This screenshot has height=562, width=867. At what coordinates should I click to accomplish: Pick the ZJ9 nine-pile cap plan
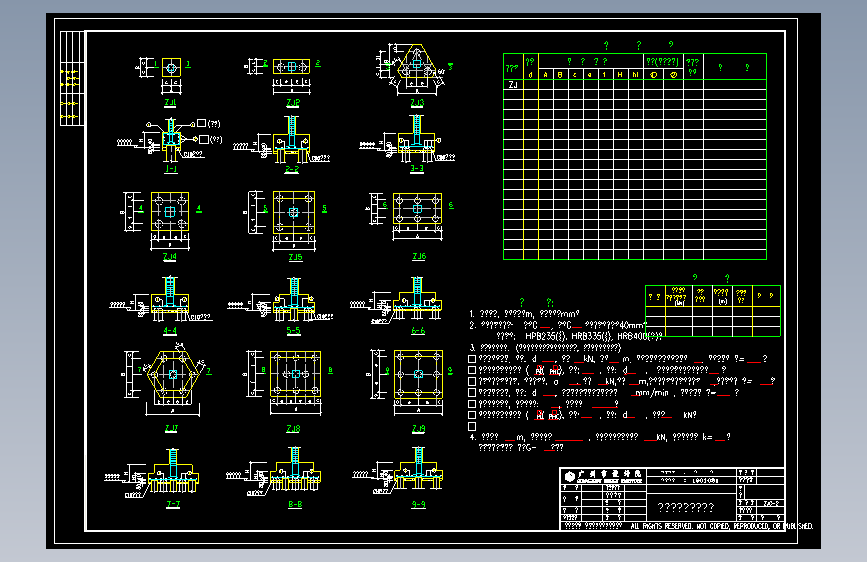click(418, 374)
